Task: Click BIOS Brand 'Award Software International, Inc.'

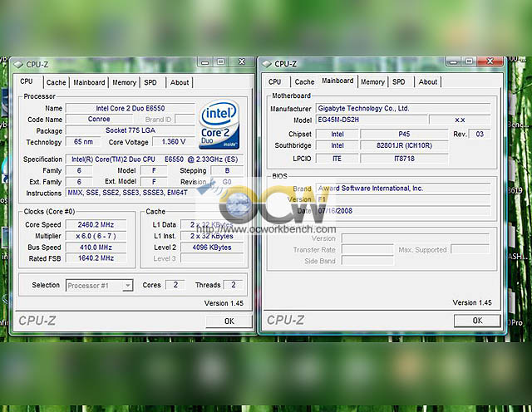Action: click(403, 189)
